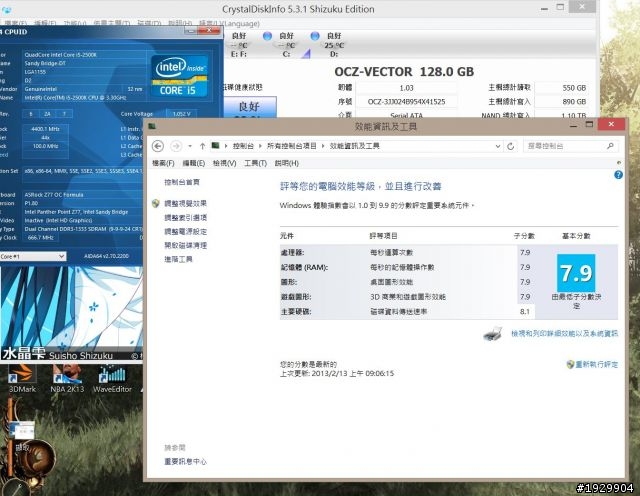The width and height of the screenshot is (640, 496).
Task: Select the 所有控制台項目 breadcrumb
Action: coord(291,146)
